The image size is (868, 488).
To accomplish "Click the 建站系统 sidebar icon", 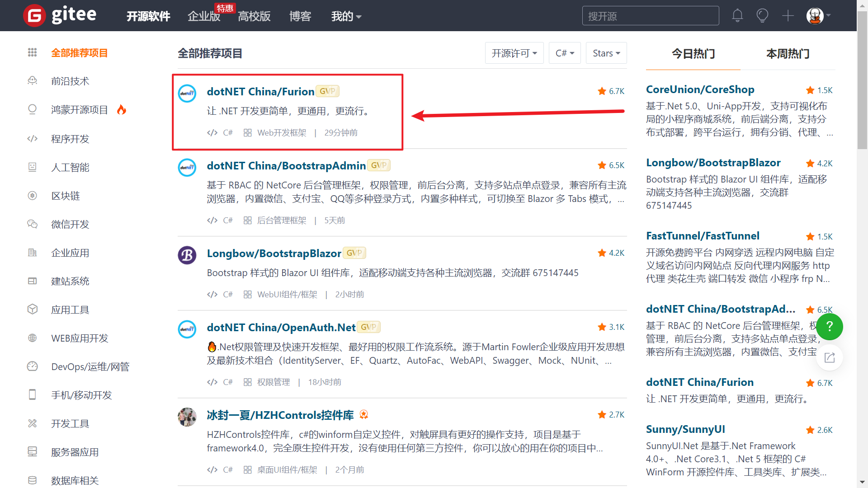I will coord(32,281).
